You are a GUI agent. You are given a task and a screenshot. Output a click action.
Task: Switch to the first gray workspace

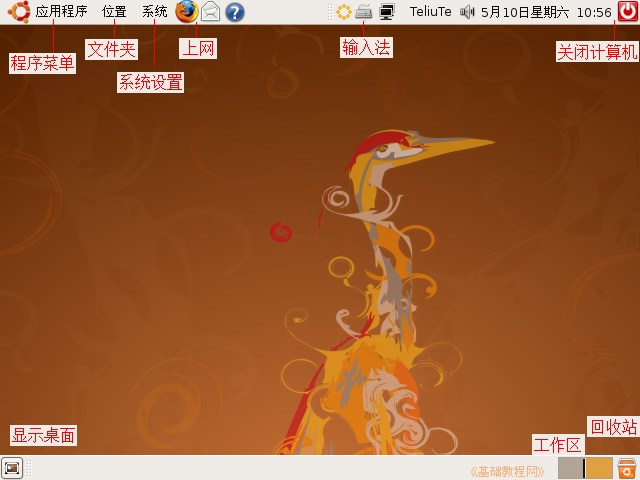click(571, 468)
